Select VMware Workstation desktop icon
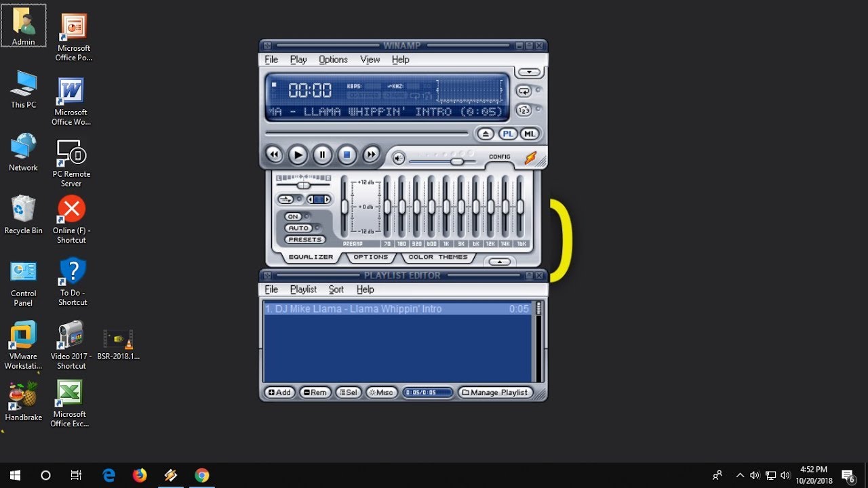Screen dimensions: 868x488 pyautogui.click(x=23, y=346)
